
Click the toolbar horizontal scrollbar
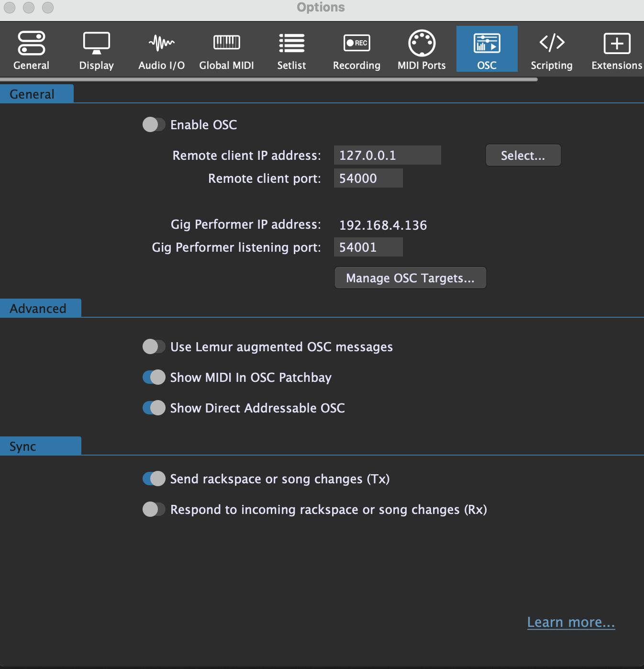pos(268,79)
